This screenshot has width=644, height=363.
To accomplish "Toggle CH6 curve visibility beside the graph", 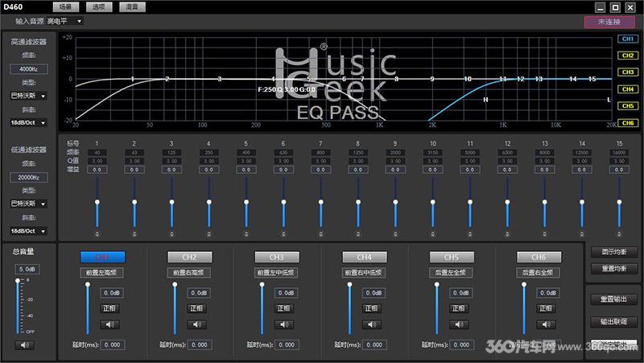I will (x=628, y=123).
